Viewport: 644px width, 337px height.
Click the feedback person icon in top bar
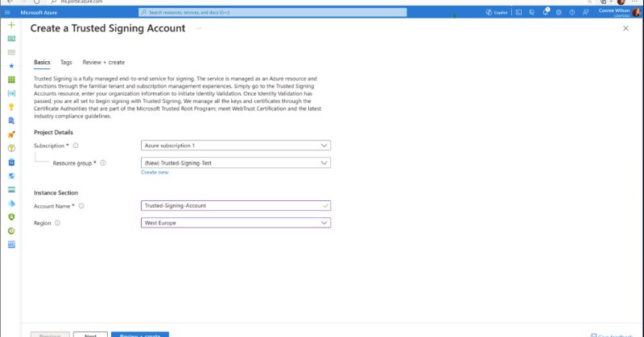(x=586, y=12)
